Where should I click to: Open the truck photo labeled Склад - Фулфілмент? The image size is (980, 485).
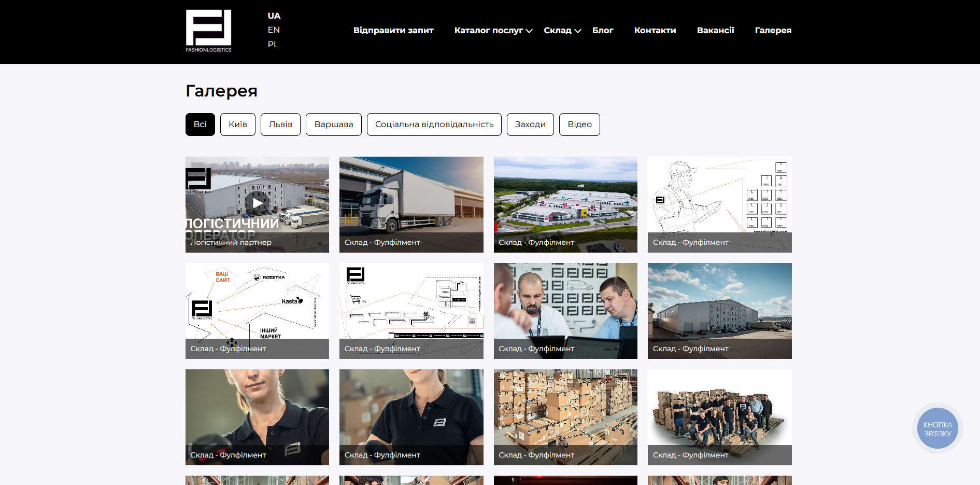coord(411,204)
